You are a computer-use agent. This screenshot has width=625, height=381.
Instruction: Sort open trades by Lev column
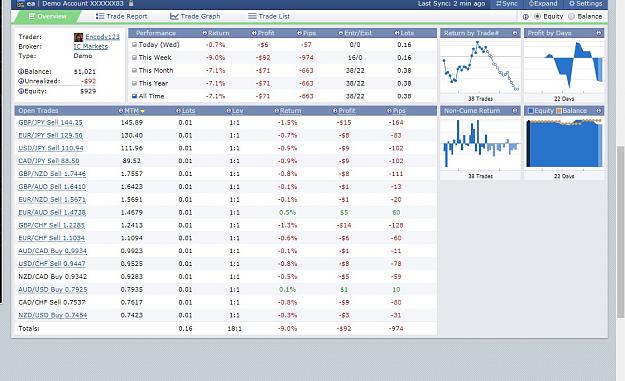click(238, 111)
